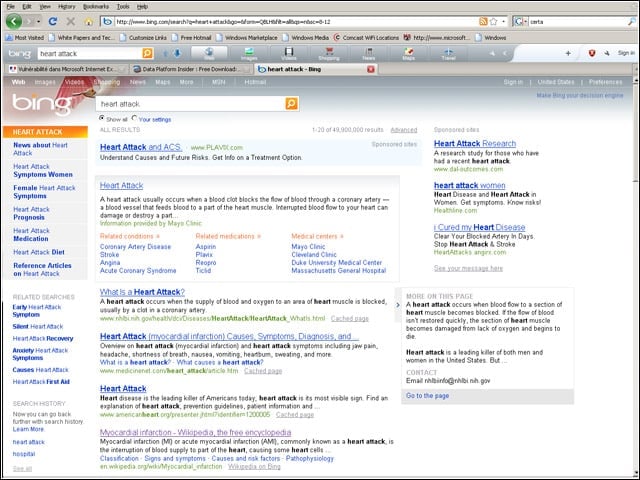Click the heart attack Search History entry
This screenshot has width=640, height=480.
[x=29, y=442]
